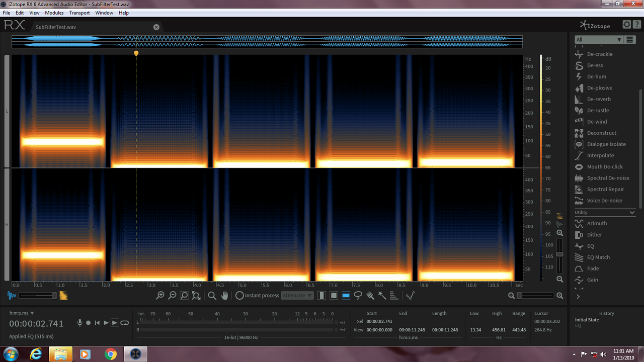
Task: Click the rewind to start button
Action: click(x=97, y=323)
